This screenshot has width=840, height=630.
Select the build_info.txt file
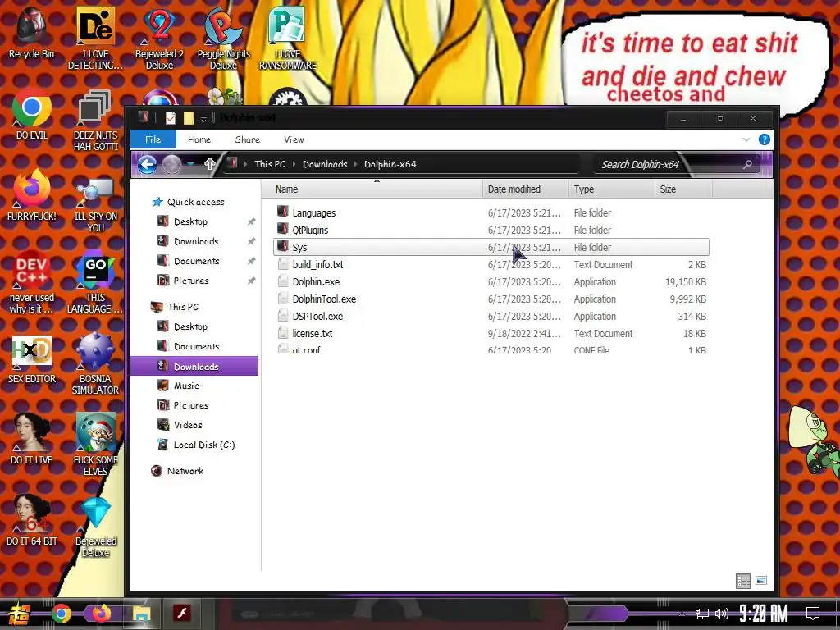click(x=491, y=264)
